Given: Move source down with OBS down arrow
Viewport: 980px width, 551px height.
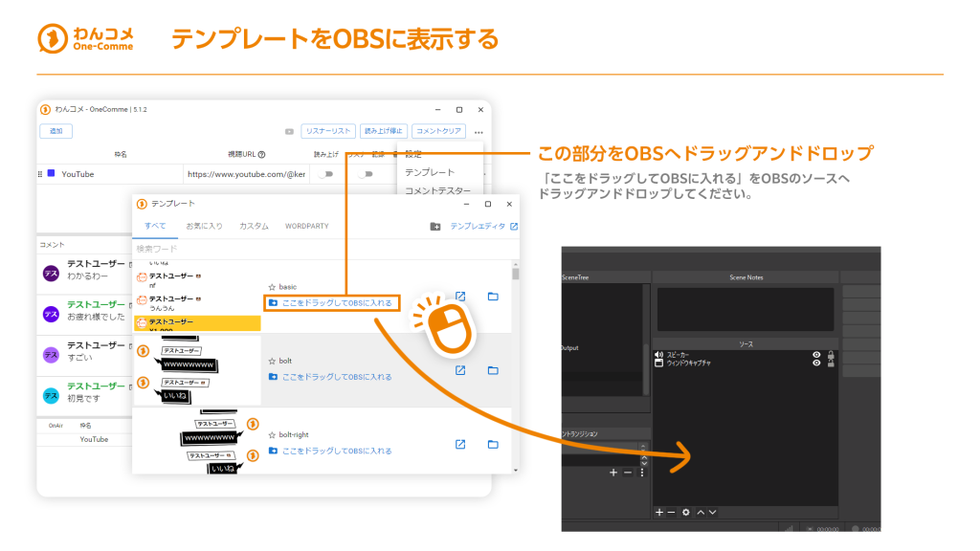Looking at the screenshot, I should click(712, 513).
